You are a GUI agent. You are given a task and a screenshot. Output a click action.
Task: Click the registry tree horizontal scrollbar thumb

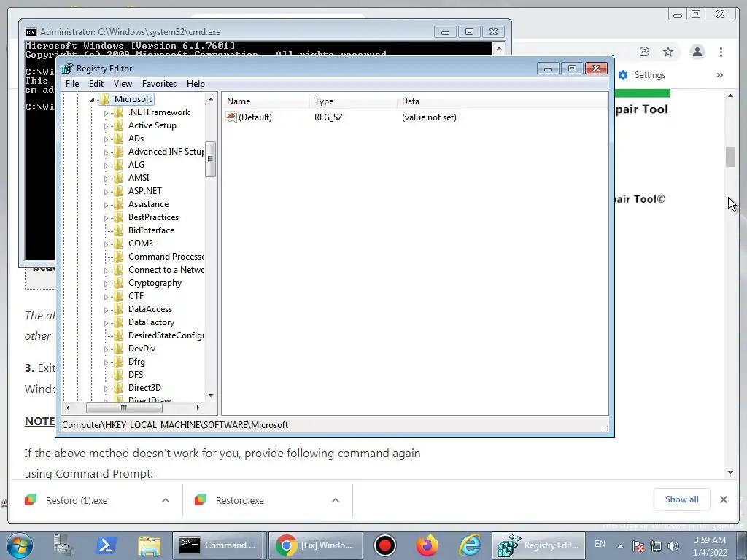[124, 408]
